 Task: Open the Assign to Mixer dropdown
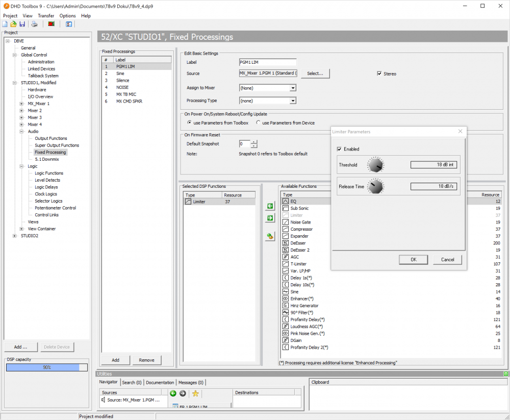(292, 88)
